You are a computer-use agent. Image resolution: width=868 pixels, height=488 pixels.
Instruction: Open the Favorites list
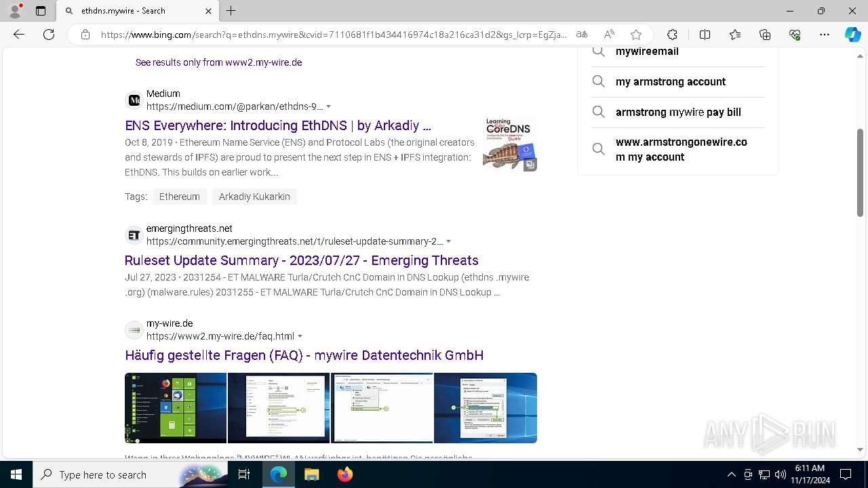(x=735, y=35)
